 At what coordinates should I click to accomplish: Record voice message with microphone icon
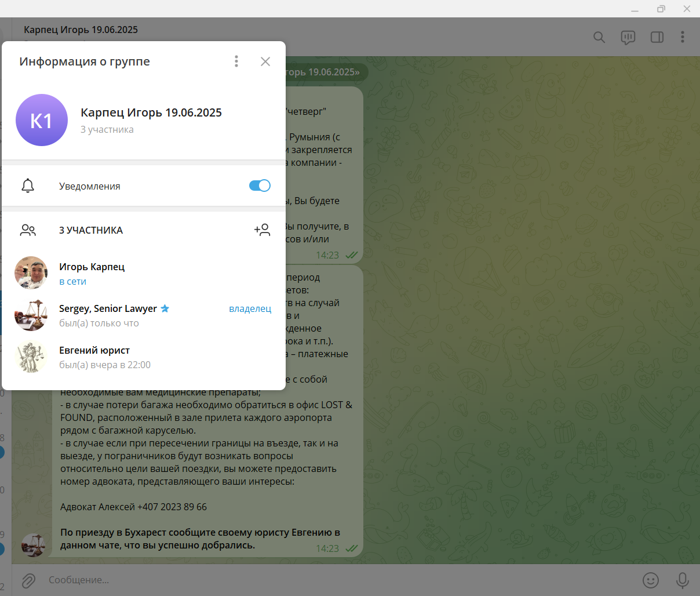tap(683, 580)
